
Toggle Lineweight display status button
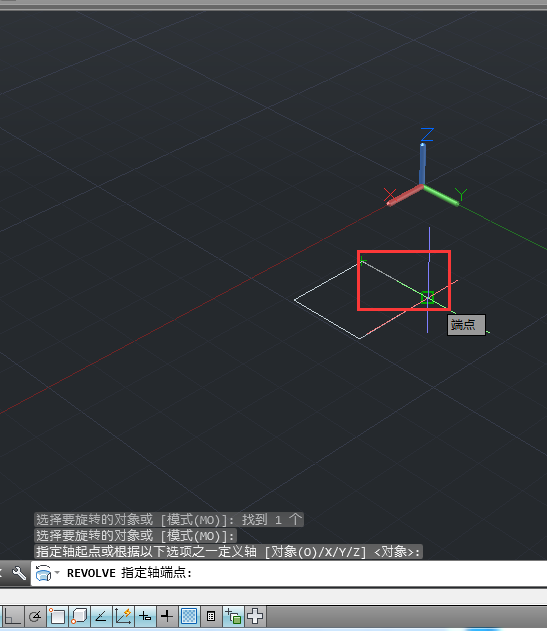[167, 616]
